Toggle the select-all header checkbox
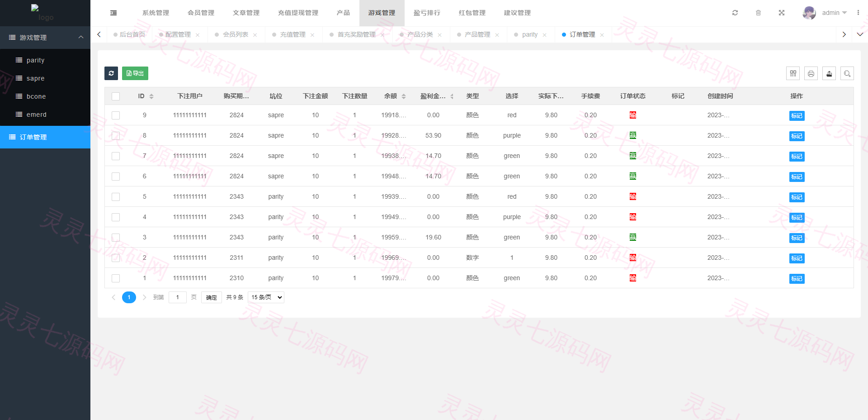Viewport: 868px width, 420px height. click(116, 96)
